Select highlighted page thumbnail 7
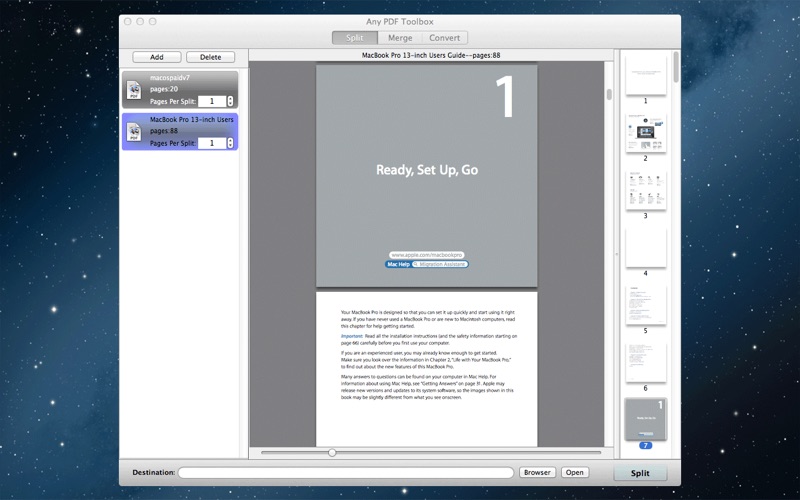The image size is (800, 500). (646, 420)
